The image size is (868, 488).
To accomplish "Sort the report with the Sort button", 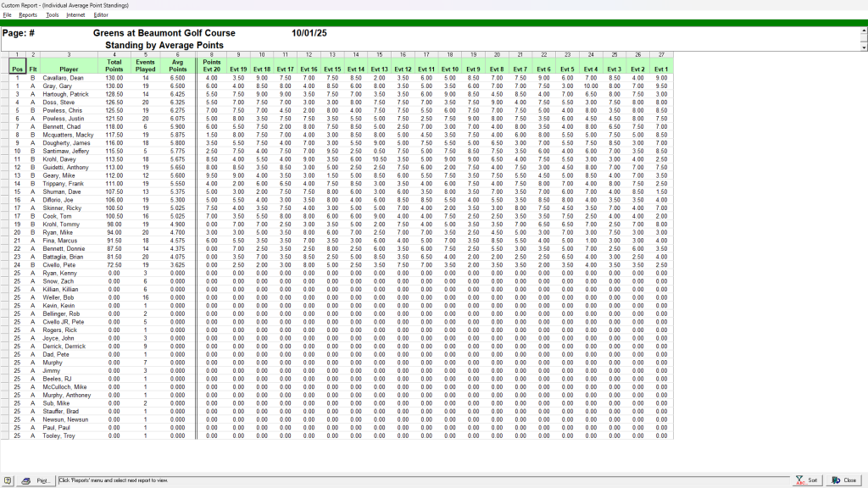I will (807, 480).
